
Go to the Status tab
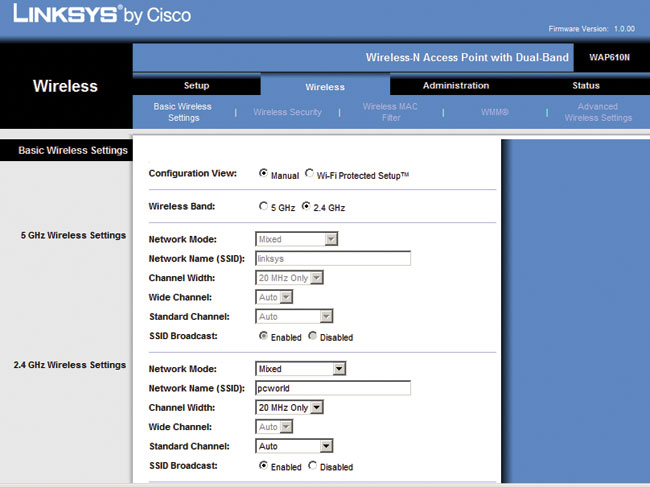point(585,86)
